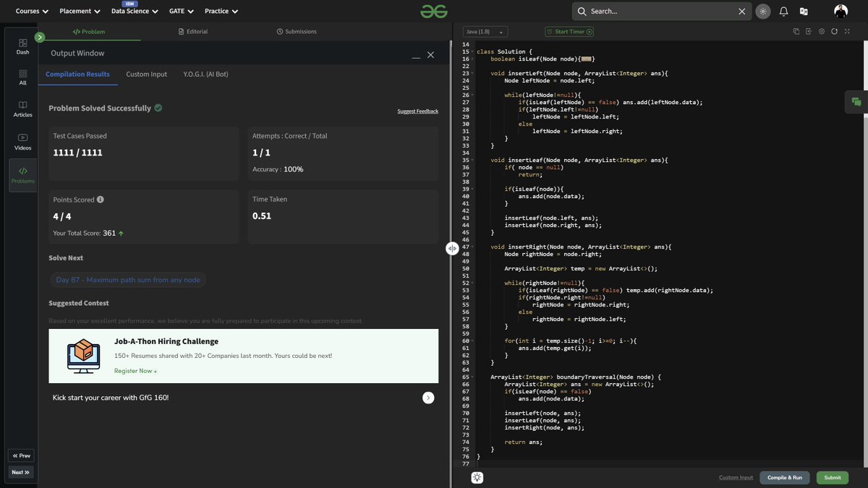Screen dimensions: 868x488
Task: Click the Custom Input link below editor
Action: pos(736,477)
